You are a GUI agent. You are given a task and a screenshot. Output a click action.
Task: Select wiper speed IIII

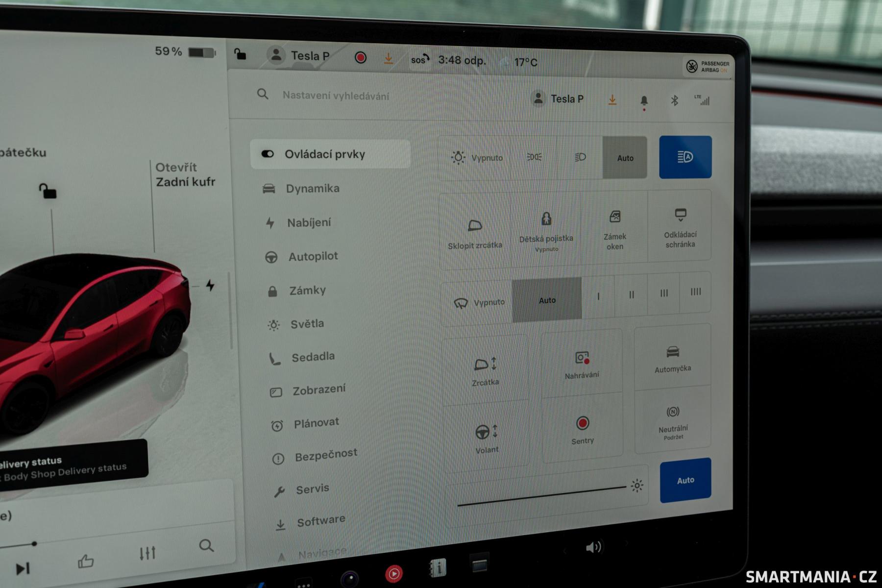(x=695, y=292)
